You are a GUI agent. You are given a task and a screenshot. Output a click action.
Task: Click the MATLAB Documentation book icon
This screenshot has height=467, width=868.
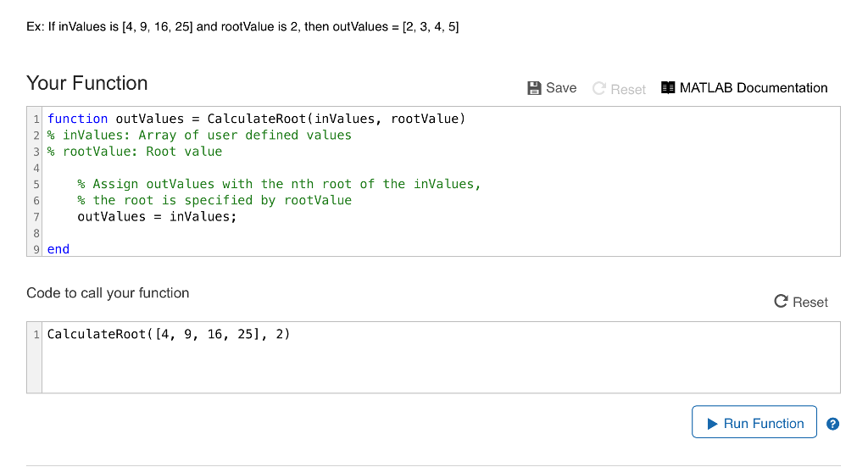668,87
